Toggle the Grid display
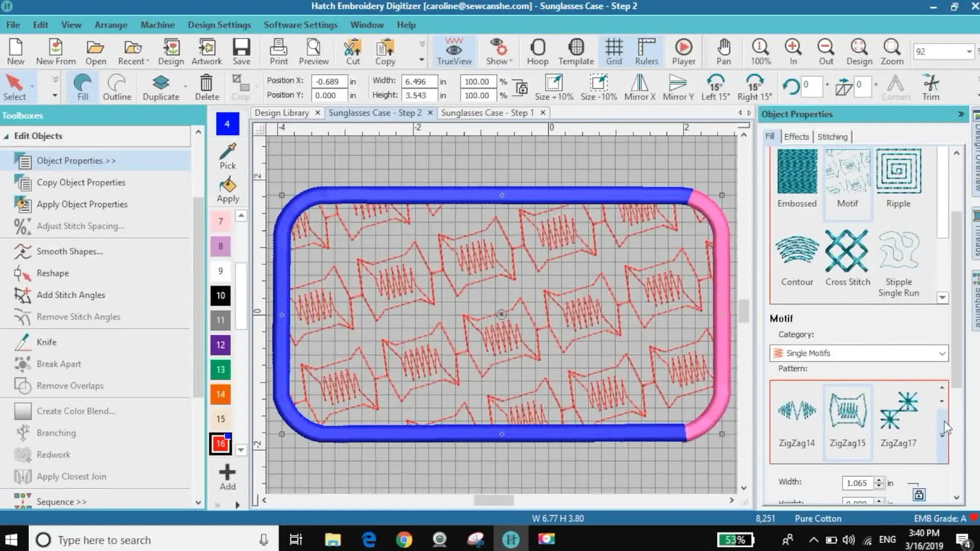The height and width of the screenshot is (551, 980). click(x=614, y=51)
